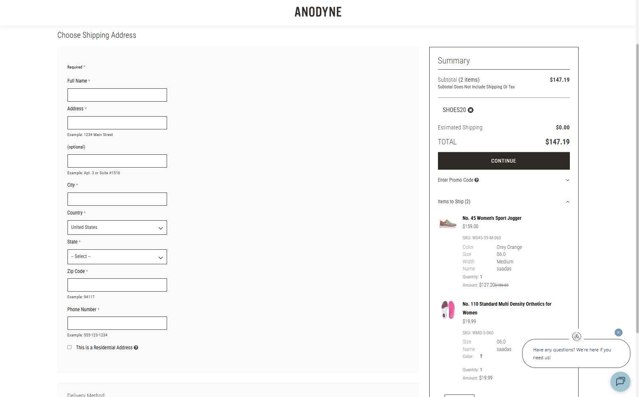This screenshot has width=639, height=397.
Task: Collapse the Items to Ship section
Action: pyautogui.click(x=567, y=202)
